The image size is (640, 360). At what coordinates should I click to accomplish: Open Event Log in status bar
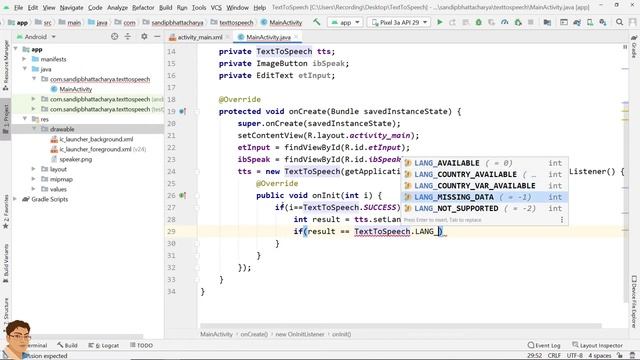pyautogui.click(x=544, y=345)
